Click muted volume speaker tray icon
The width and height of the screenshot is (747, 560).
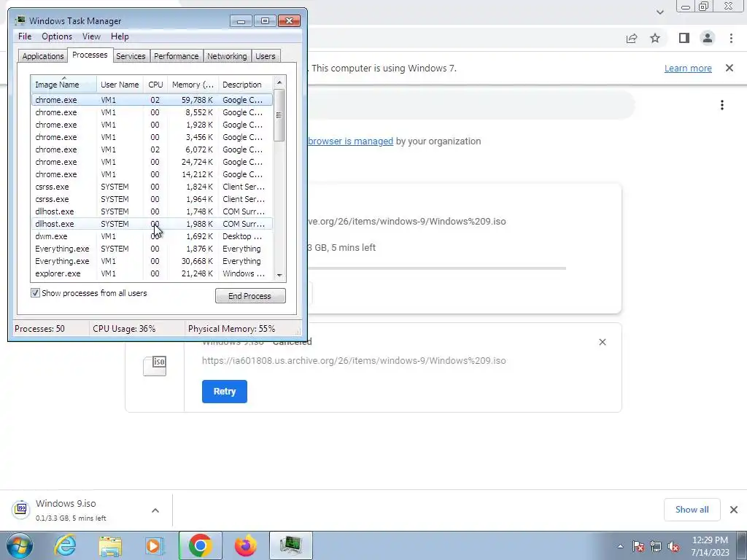673,546
